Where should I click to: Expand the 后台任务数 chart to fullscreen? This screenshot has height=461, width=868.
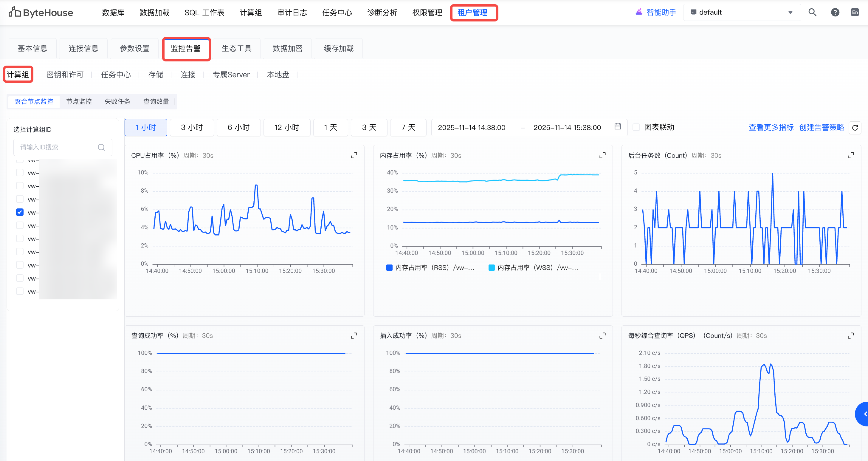point(850,155)
